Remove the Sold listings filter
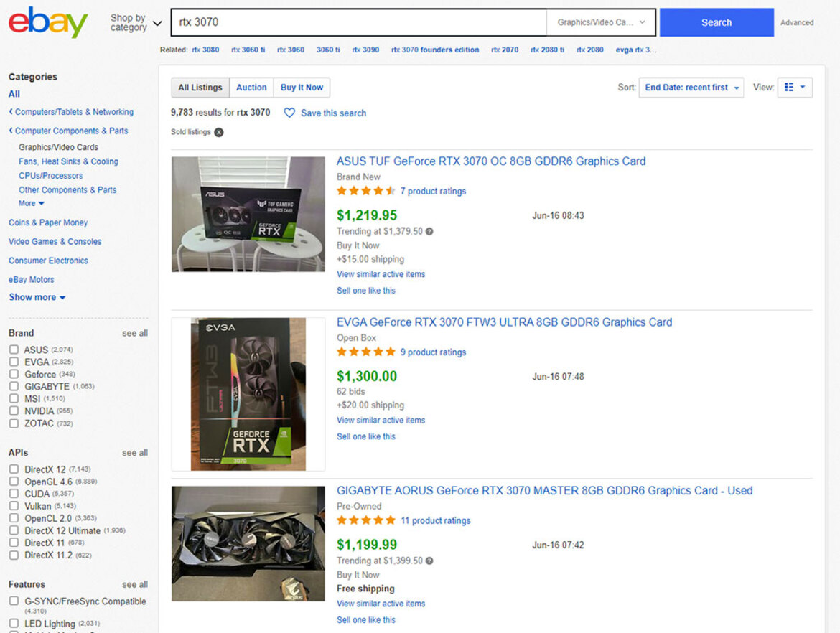Image resolution: width=840 pixels, height=633 pixels. click(219, 132)
